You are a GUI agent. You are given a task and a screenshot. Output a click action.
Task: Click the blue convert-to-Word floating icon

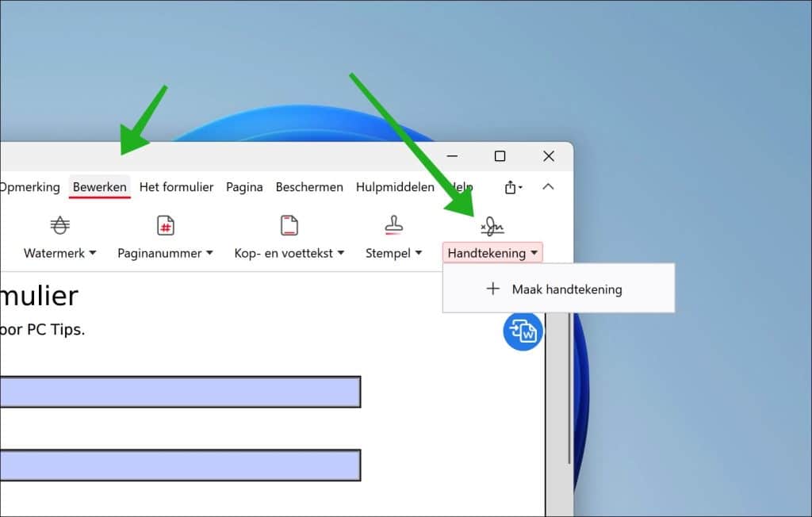523,331
